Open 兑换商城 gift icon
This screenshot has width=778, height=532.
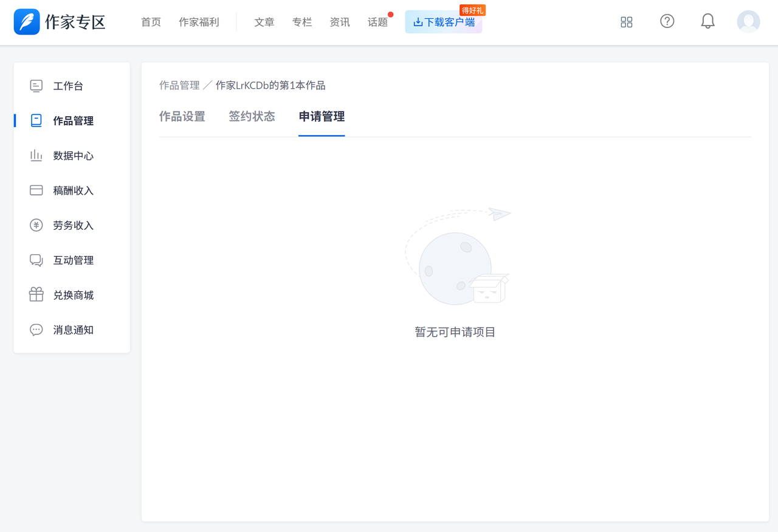pyautogui.click(x=36, y=295)
